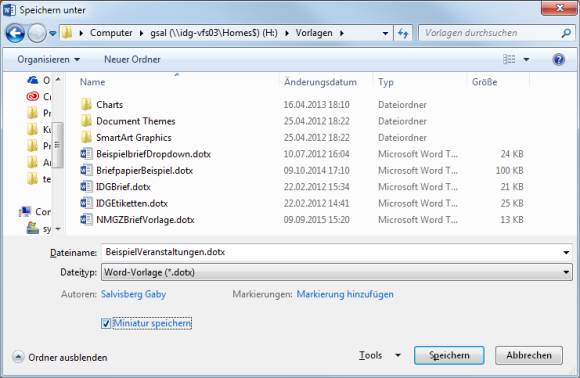The image size is (580, 378).
Task: Open the Dateityp Word-Vorlage dropdown
Action: (337, 273)
